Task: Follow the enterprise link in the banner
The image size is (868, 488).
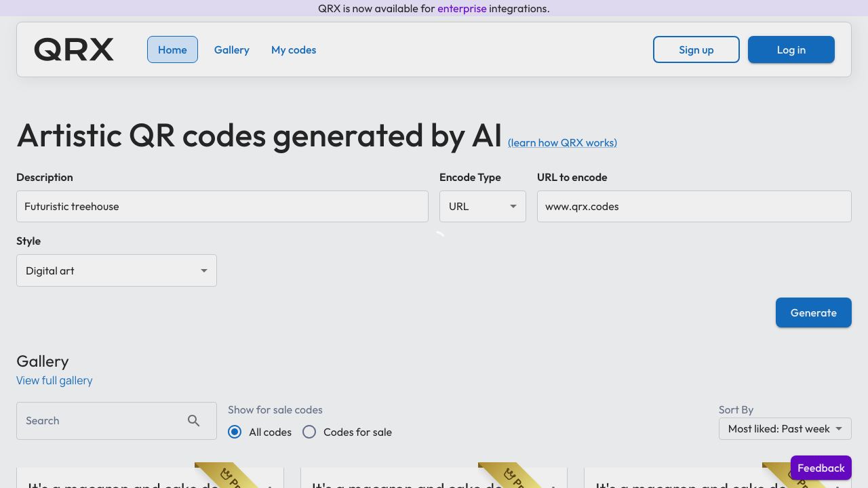Action: (x=462, y=8)
